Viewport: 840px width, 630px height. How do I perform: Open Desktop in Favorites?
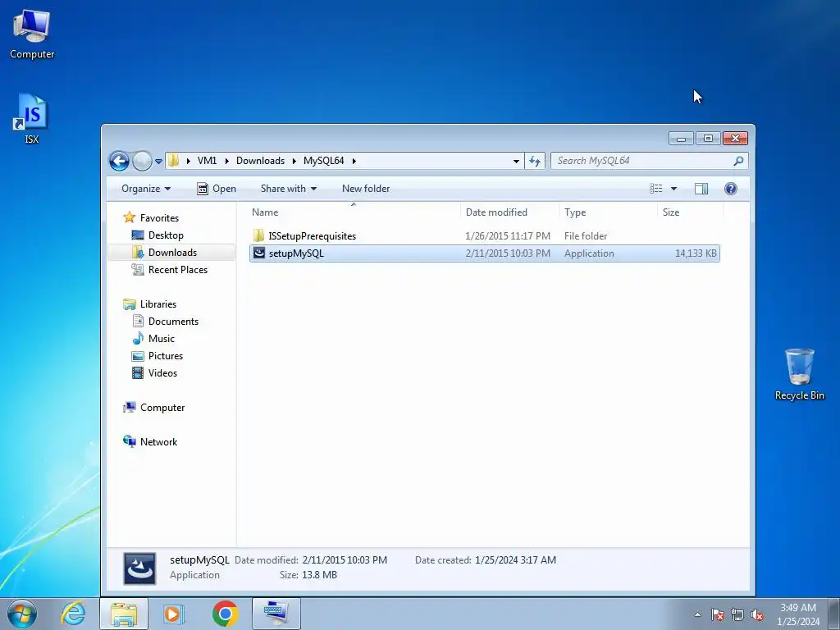point(166,235)
